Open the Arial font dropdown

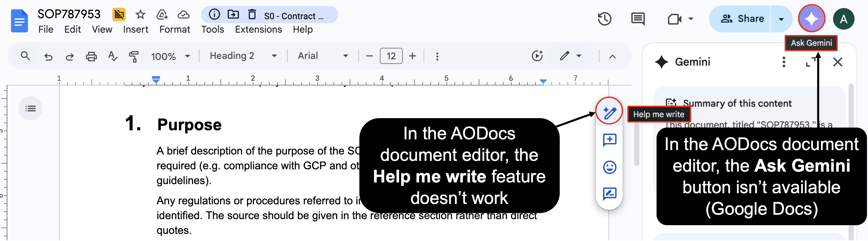click(323, 56)
